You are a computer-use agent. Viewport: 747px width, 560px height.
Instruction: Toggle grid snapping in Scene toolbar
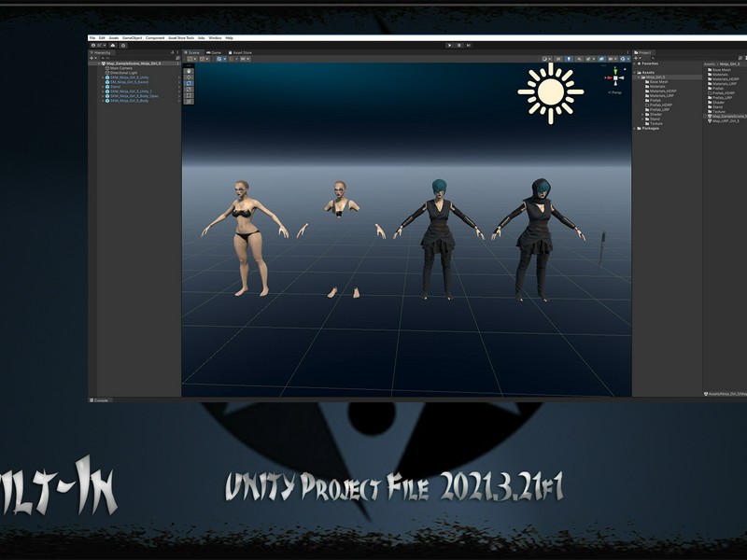pos(232,59)
